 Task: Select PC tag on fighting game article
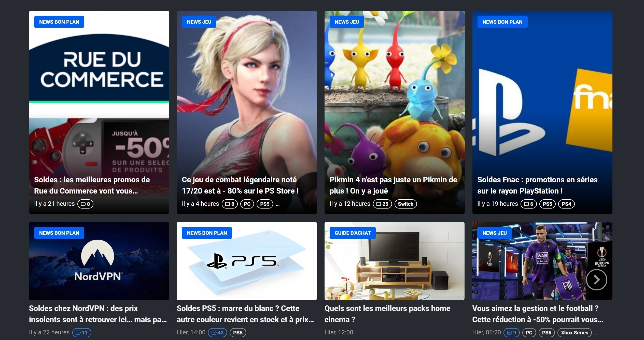click(x=247, y=204)
